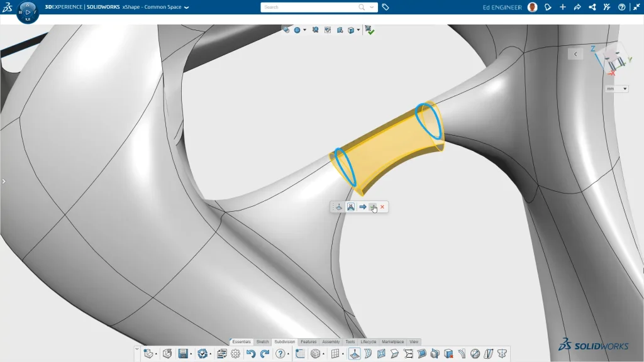Click the Undo arrow in bottom toolbar
644x362 pixels.
point(251,354)
